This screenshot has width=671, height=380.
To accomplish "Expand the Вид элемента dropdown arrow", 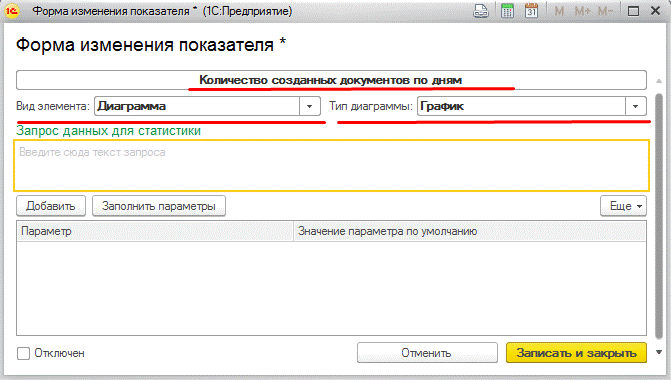I will (309, 106).
